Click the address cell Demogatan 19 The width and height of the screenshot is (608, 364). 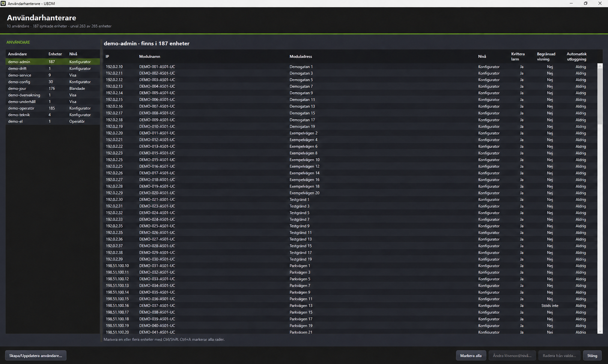click(x=302, y=126)
